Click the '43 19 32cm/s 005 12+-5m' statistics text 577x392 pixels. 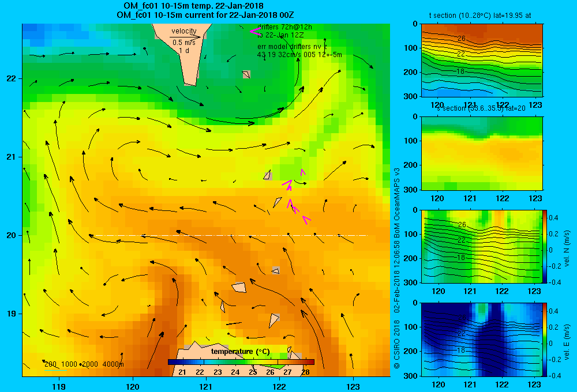coord(299,55)
